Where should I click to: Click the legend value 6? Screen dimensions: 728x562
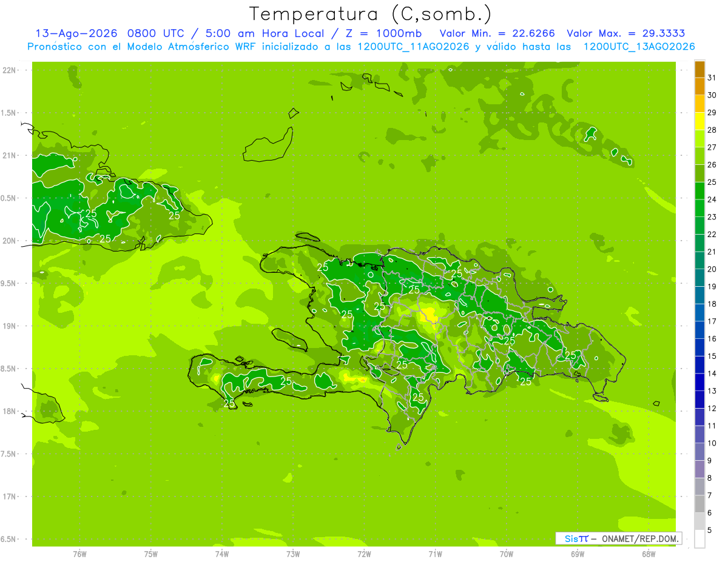[x=710, y=513]
